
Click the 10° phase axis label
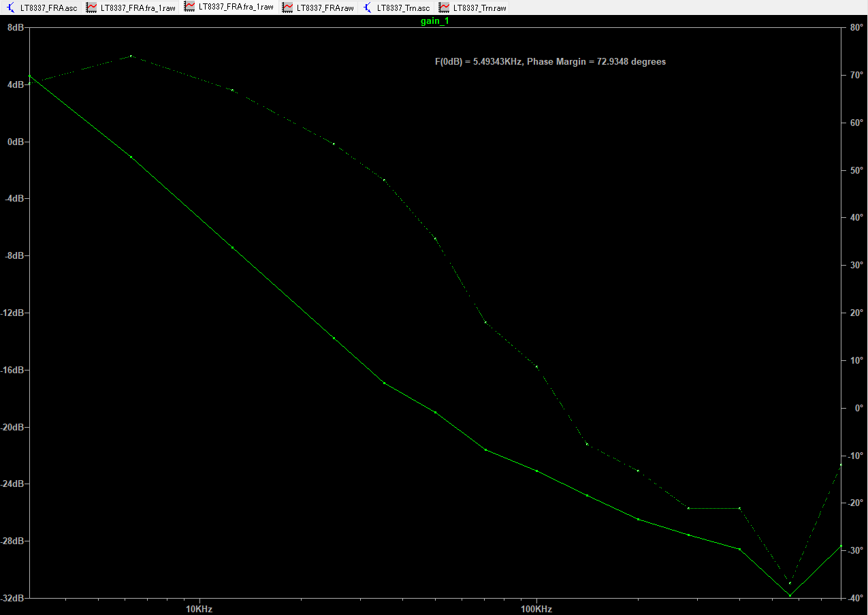click(856, 361)
